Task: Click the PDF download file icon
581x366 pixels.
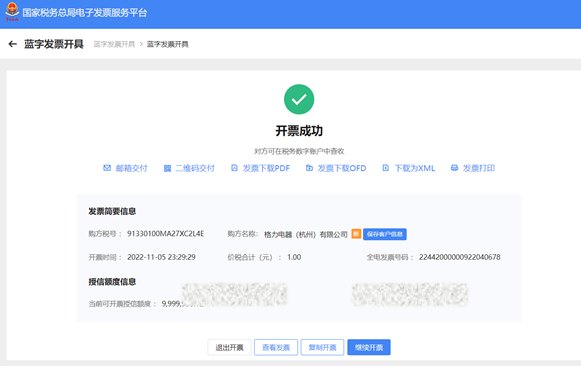Action: click(234, 168)
